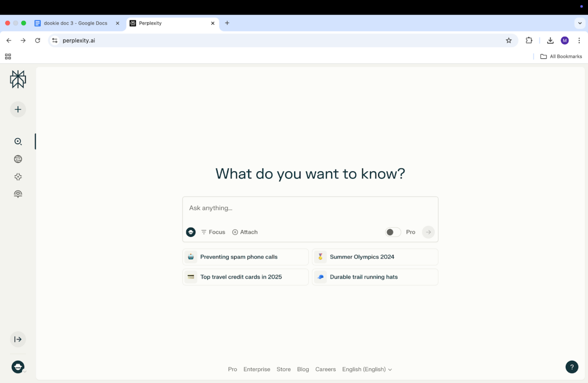
Task: Start a new thread with plus button
Action: tap(18, 109)
